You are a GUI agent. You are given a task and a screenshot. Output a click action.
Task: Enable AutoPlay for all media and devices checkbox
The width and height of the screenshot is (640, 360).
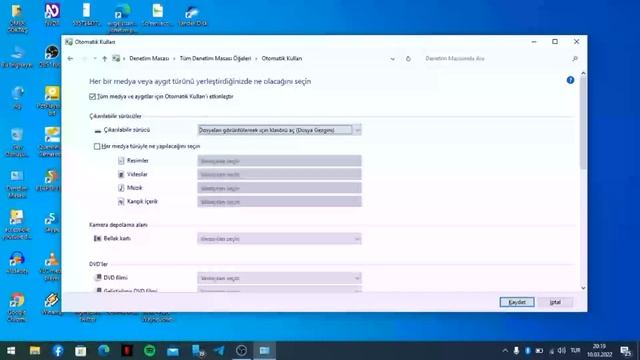click(93, 97)
